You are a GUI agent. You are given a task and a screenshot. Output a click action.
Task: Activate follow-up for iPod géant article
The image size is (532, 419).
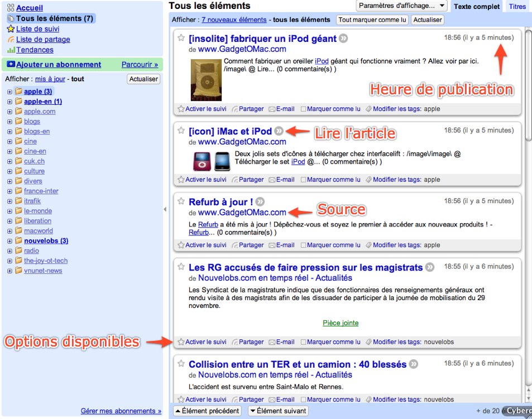(x=202, y=109)
